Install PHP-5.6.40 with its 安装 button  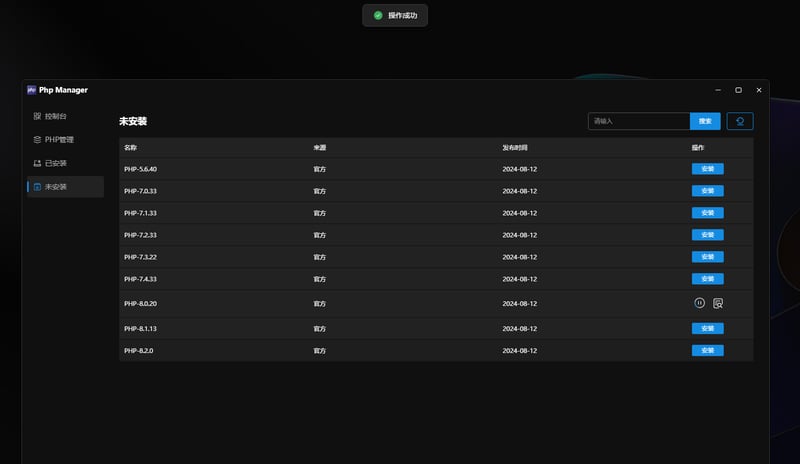point(707,169)
